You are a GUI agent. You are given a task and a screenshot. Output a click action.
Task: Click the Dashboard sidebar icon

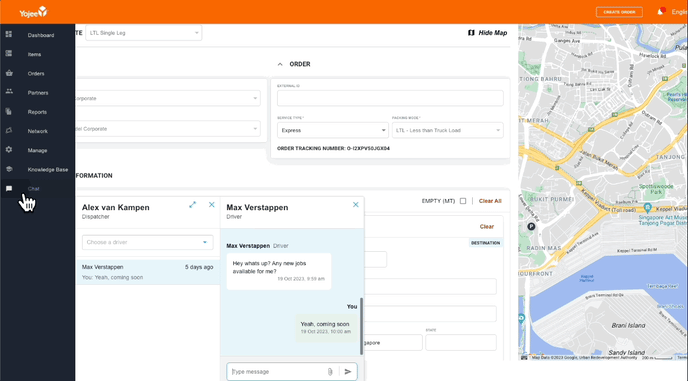click(9, 34)
